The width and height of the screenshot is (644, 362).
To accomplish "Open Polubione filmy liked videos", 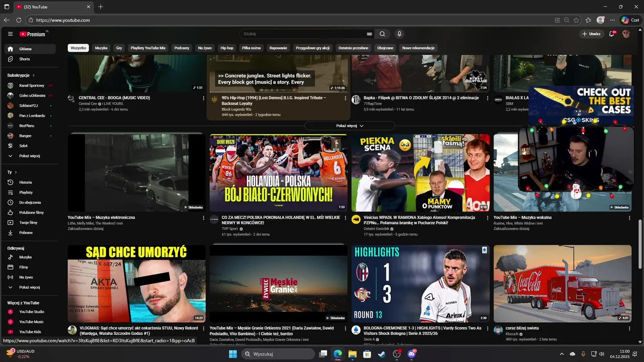I will coord(31,212).
